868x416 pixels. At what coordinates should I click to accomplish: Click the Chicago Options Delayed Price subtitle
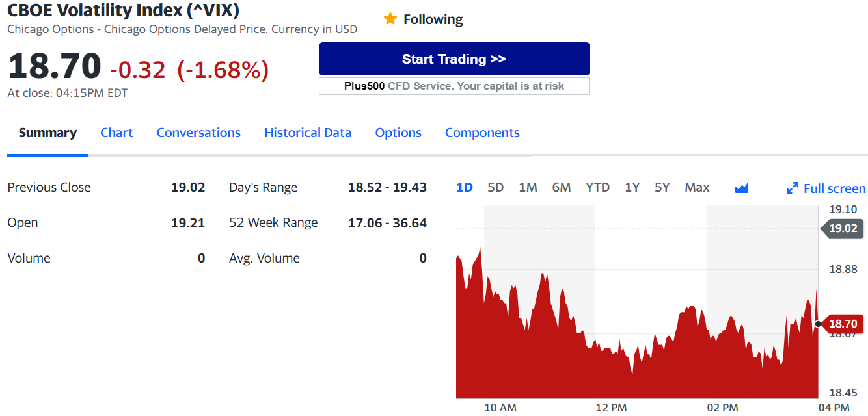182,29
